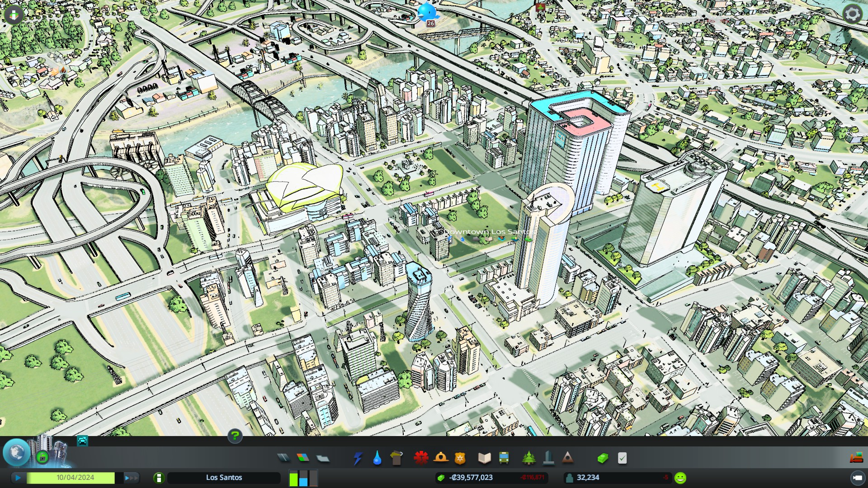The height and width of the screenshot is (488, 868).
Task: Open the Healthcare services menu
Action: (x=421, y=458)
